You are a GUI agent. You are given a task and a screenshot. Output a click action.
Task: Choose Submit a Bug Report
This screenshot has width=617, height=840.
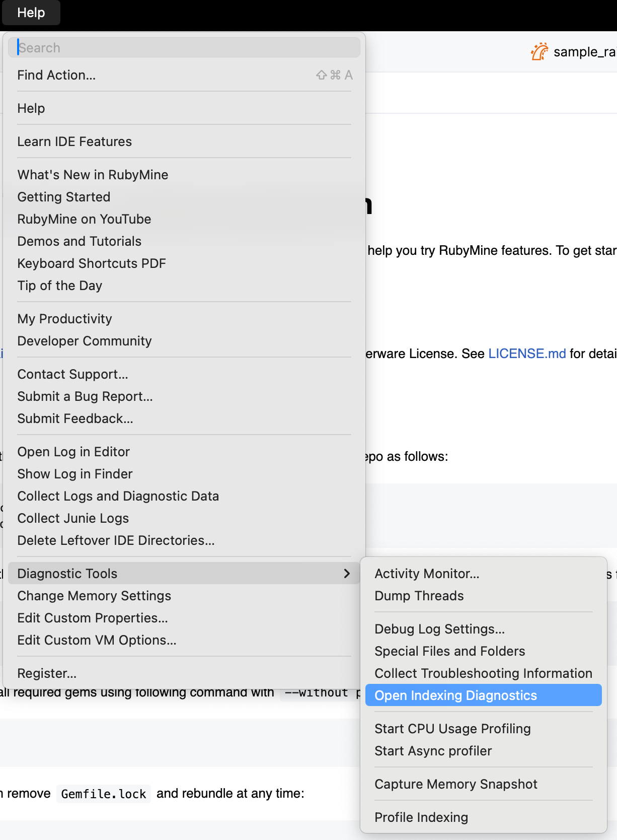coord(85,396)
